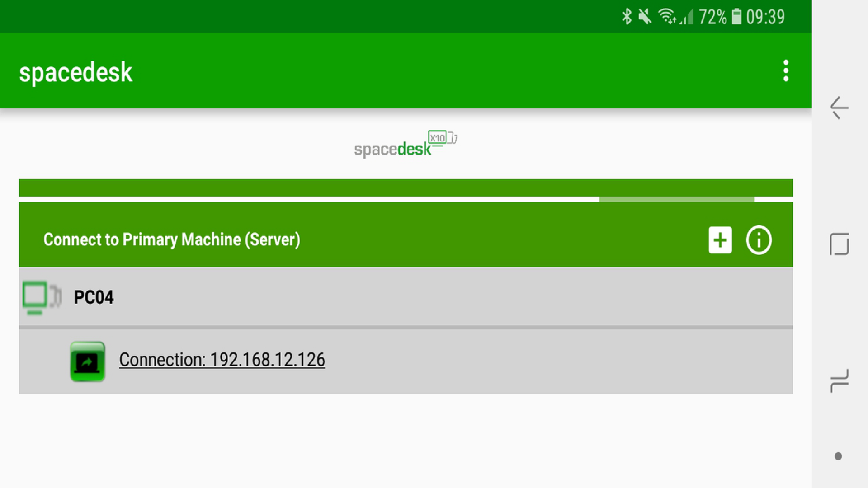Tap the Android back arrow
This screenshot has height=488, width=868.
tap(839, 108)
